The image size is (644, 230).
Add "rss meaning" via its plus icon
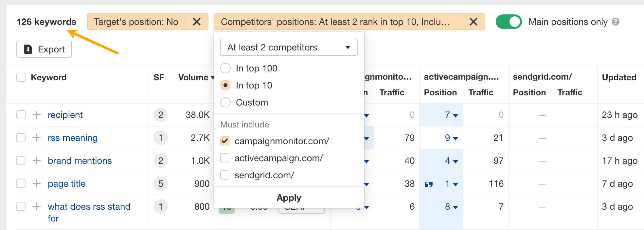[36, 138]
